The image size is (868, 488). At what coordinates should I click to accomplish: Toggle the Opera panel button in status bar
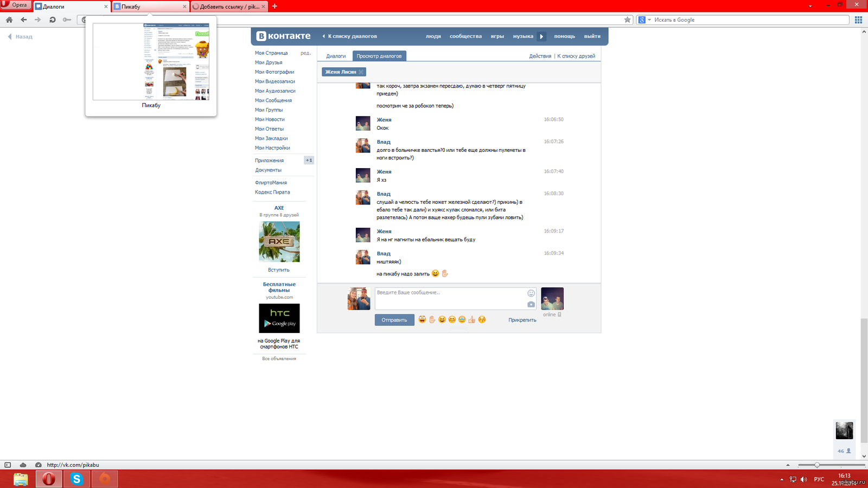(x=8, y=465)
